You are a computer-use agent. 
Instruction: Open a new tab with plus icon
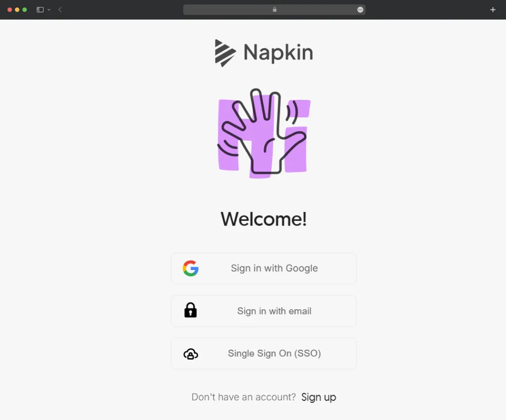pos(493,10)
